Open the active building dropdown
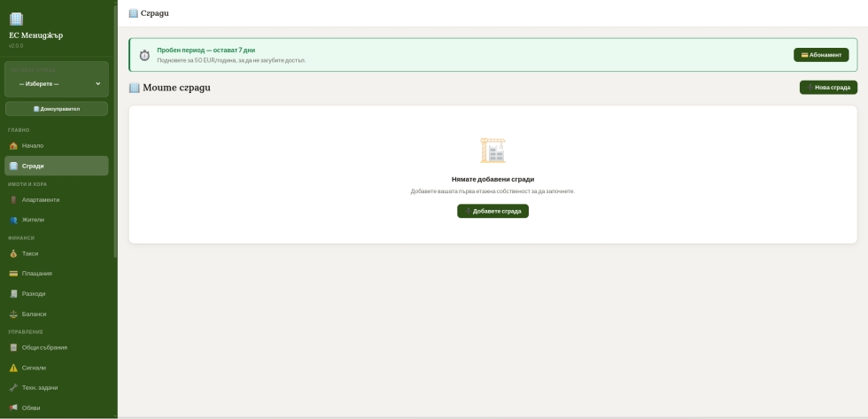 coord(57,83)
